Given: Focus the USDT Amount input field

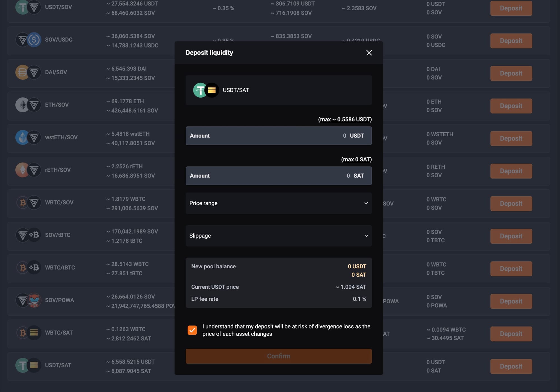Looking at the screenshot, I should [278, 136].
